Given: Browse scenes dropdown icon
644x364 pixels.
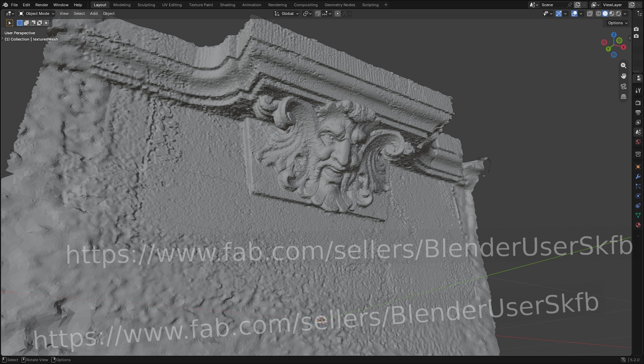Looking at the screenshot, I should (x=534, y=5).
